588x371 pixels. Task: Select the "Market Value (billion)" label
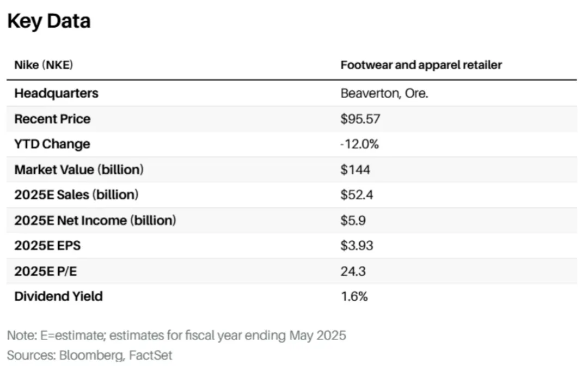tap(79, 169)
